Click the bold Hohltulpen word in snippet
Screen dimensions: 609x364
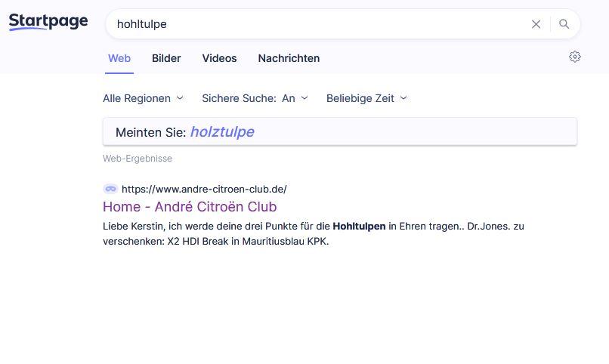359,227
